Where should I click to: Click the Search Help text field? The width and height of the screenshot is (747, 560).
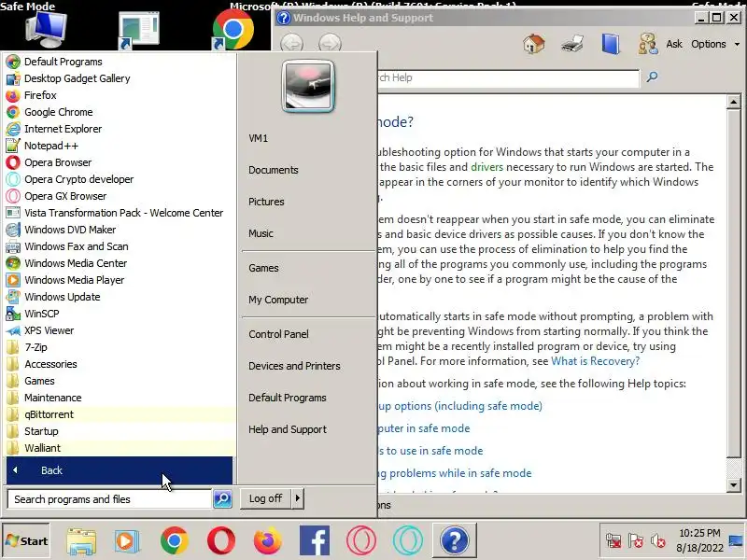tap(508, 78)
